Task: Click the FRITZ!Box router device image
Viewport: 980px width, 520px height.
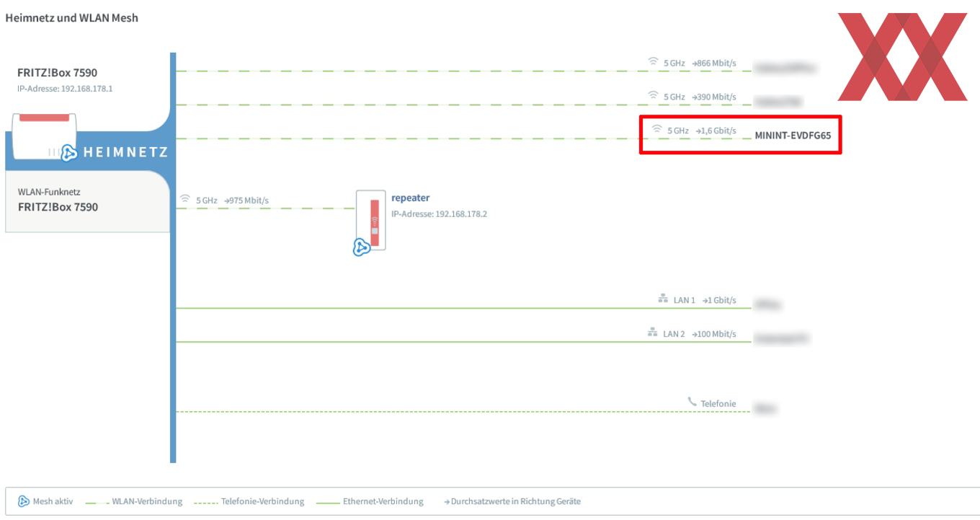Action: tap(45, 136)
